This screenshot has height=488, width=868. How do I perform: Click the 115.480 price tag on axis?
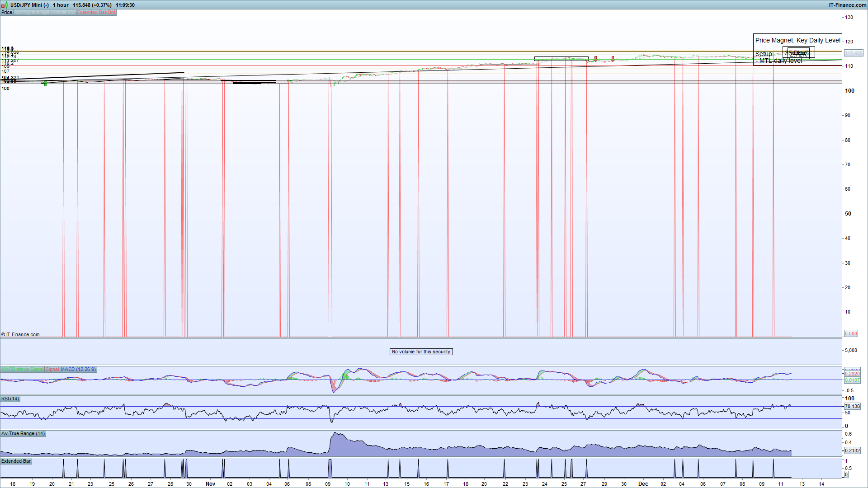[x=854, y=53]
